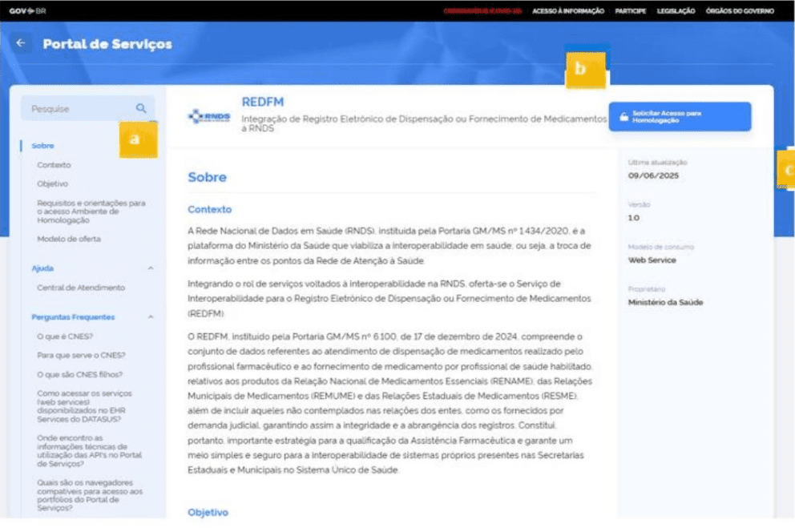The image size is (795, 532).
Task: Click the search magnifier icon in Pesquise field
Action: [141, 108]
